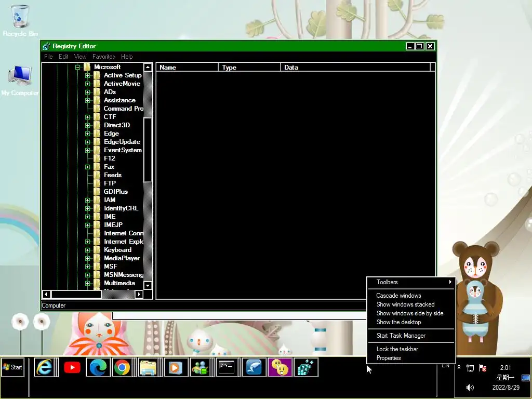Click the tree's scroll up arrow

tap(148, 67)
